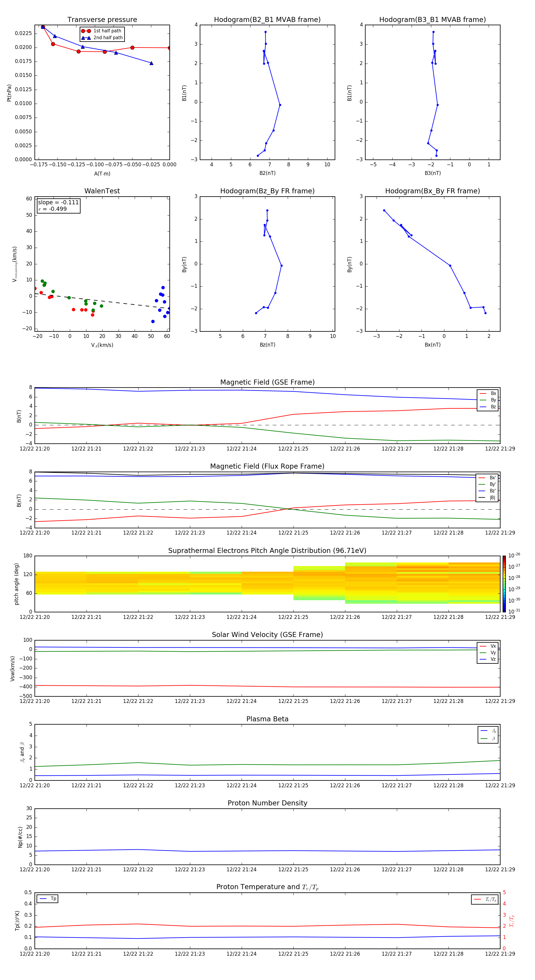Click the dashed fit line in WalenTest plot
Image resolution: width=535 pixels, height=980 pixels.
pyautogui.click(x=102, y=301)
